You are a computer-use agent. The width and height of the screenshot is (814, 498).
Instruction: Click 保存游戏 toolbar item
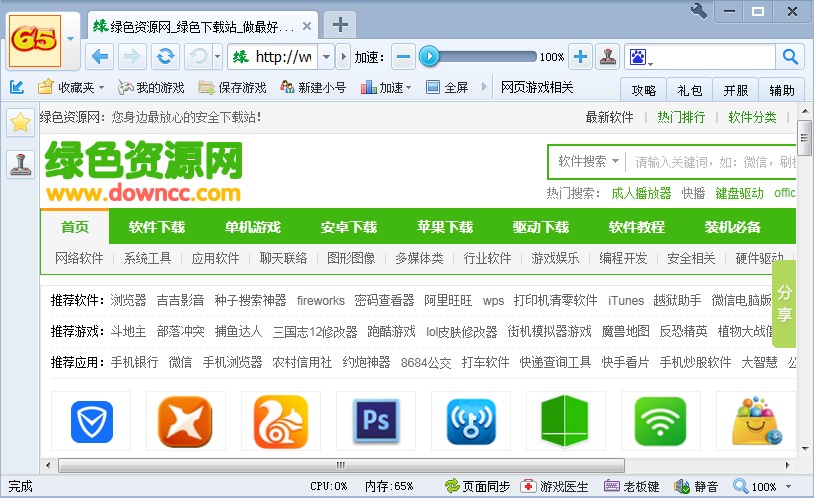point(233,87)
